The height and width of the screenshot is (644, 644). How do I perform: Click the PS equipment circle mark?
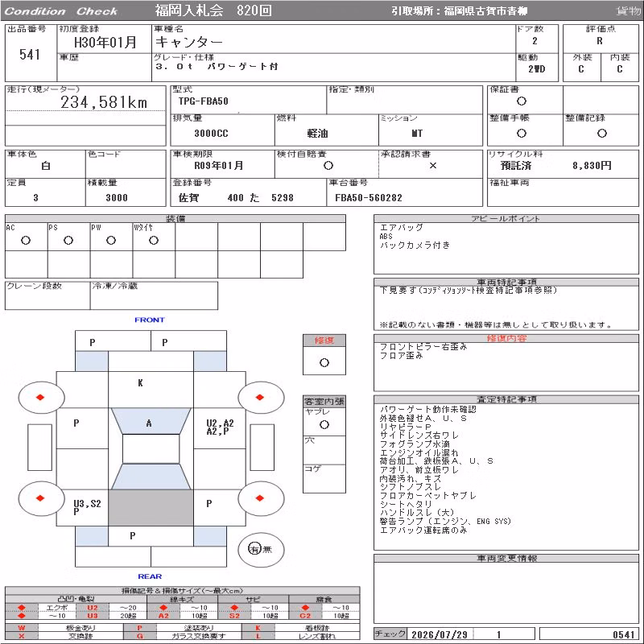point(68,240)
